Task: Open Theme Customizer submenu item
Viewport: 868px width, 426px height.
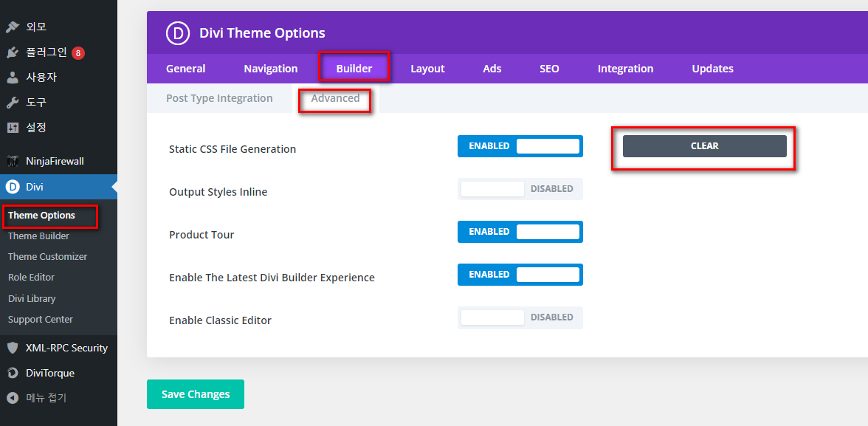Action: [47, 257]
